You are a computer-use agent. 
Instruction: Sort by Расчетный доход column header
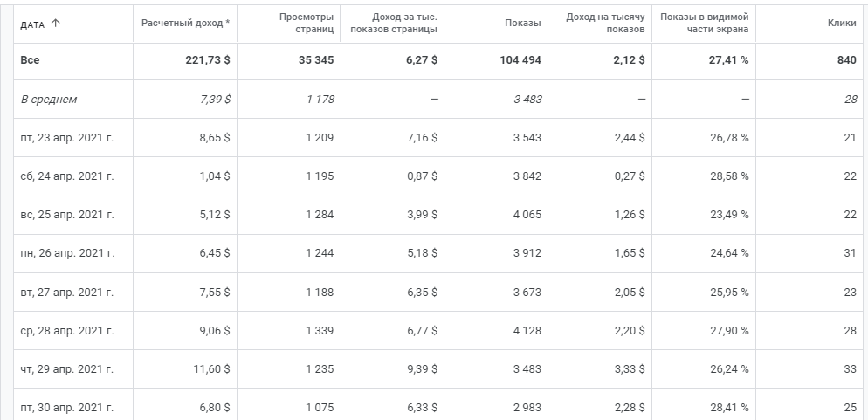185,23
